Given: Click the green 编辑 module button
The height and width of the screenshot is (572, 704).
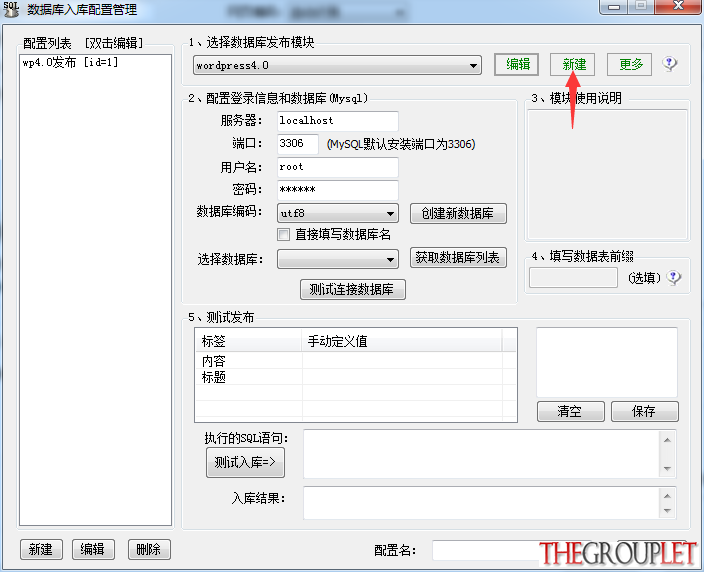Looking at the screenshot, I should coord(516,65).
